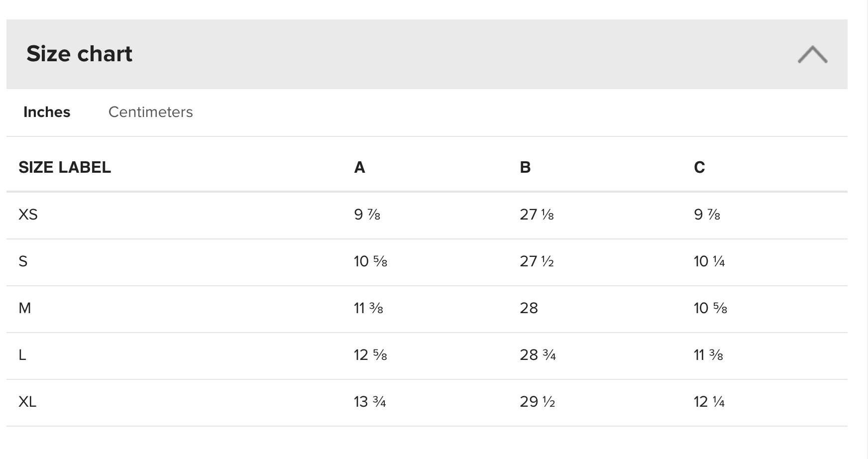Click the Size chart heading

click(x=79, y=54)
